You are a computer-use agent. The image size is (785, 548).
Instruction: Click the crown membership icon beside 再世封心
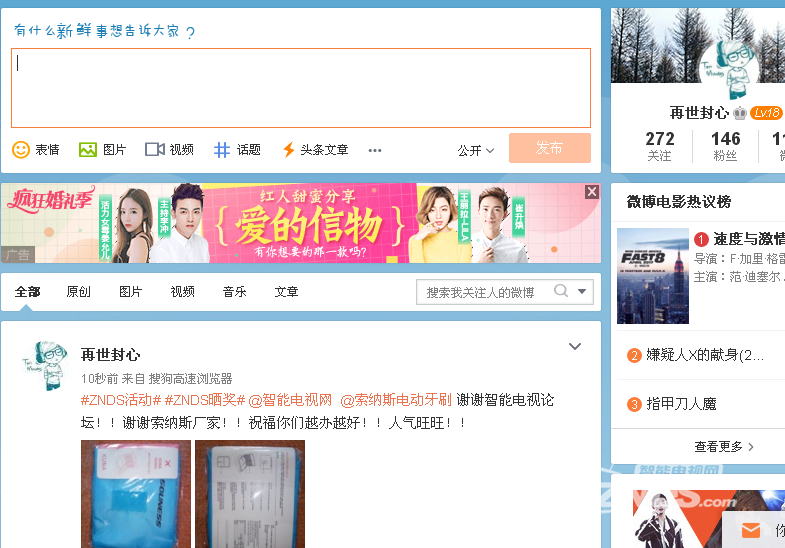click(x=739, y=113)
